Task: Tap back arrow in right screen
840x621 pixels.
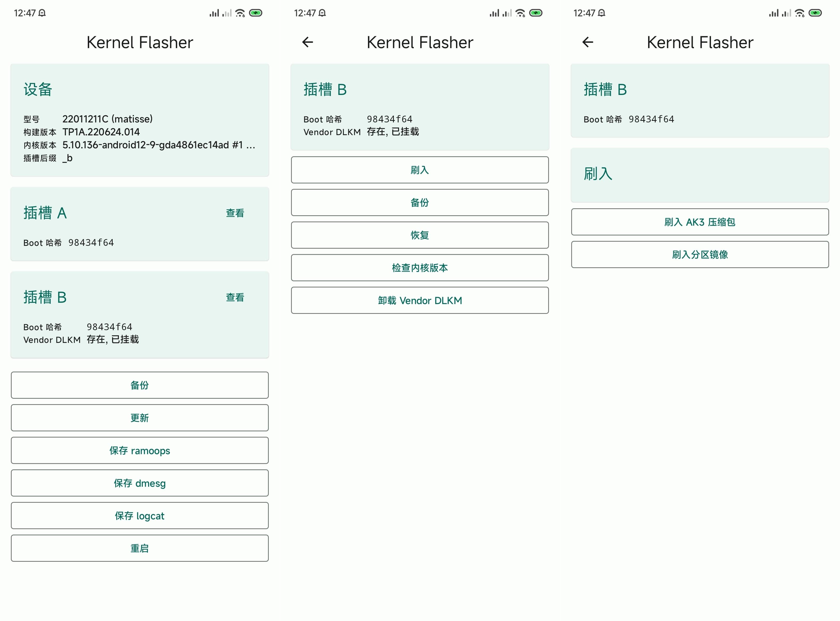Action: tap(588, 42)
